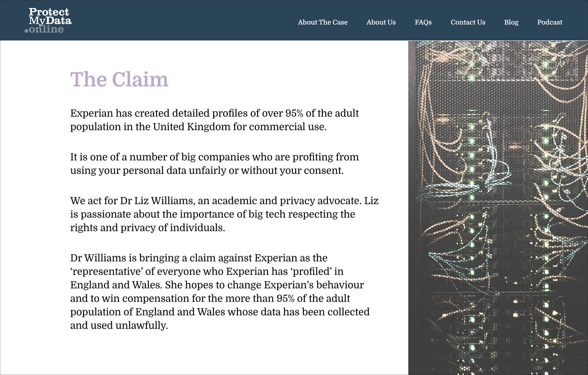Screen dimensions: 588x375
Task: Click the paragraph starting "Dr Williams is bringing"
Action: (x=214, y=291)
